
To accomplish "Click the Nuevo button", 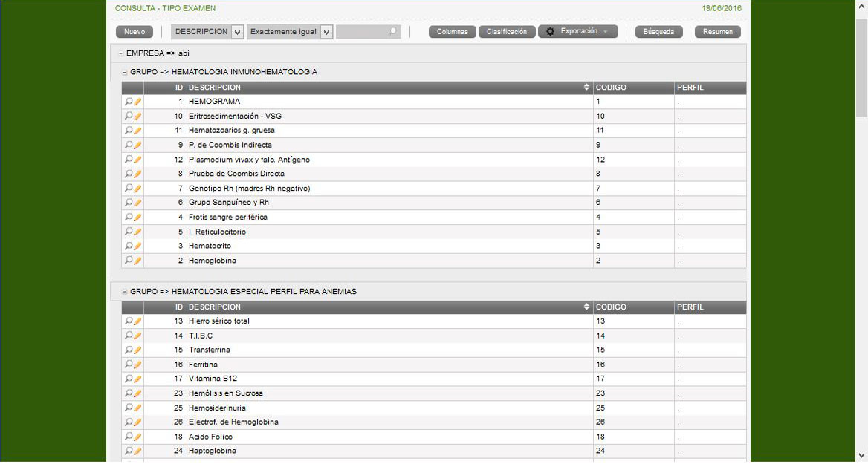I will click(x=135, y=32).
